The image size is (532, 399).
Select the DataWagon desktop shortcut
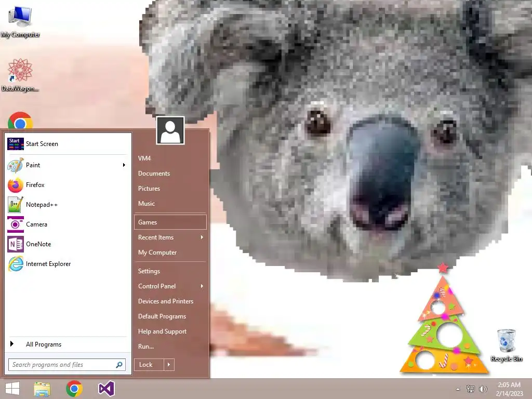click(x=20, y=75)
